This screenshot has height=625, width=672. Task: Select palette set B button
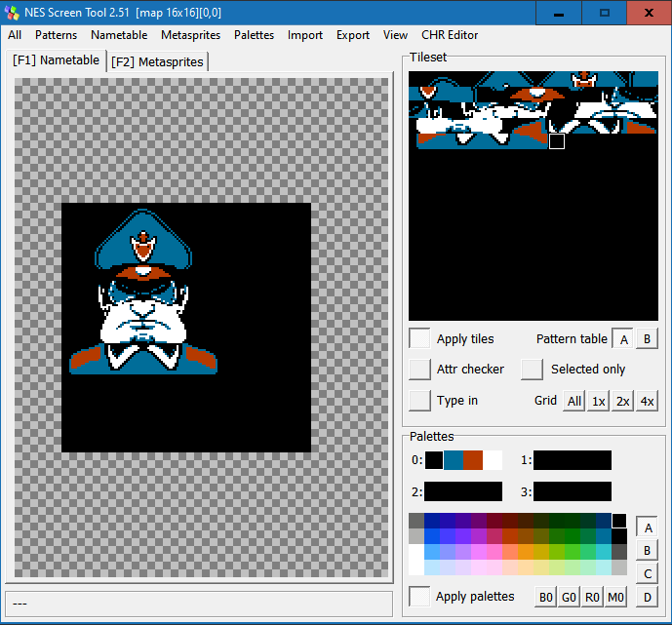(648, 550)
